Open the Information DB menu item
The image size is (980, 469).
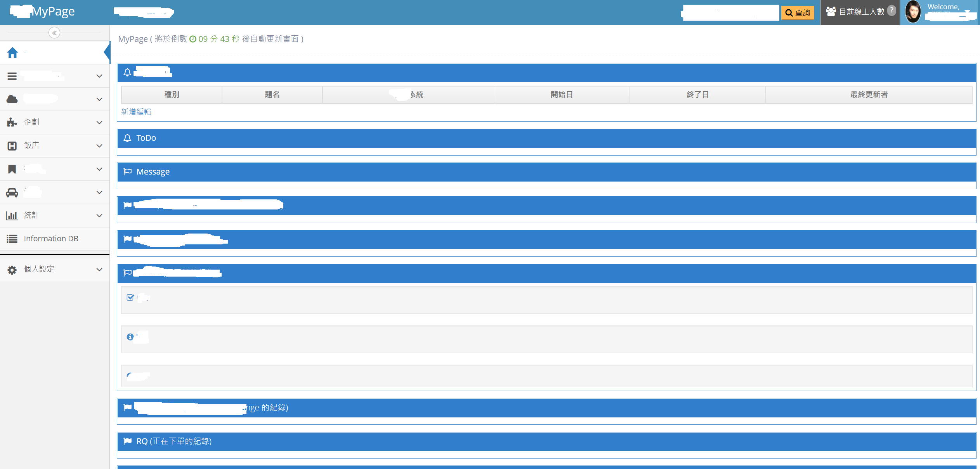51,239
